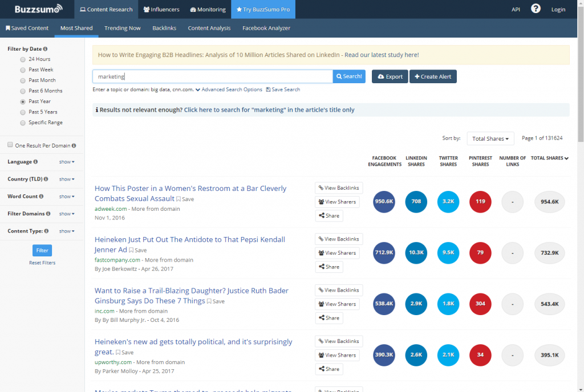Select the Past 6 Months date filter
584x392 pixels.
(x=23, y=91)
